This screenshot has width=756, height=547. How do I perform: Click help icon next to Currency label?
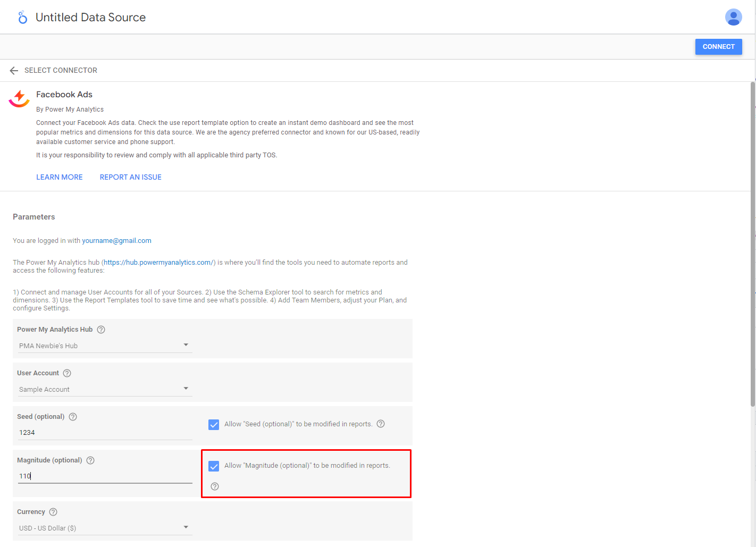[x=53, y=512]
